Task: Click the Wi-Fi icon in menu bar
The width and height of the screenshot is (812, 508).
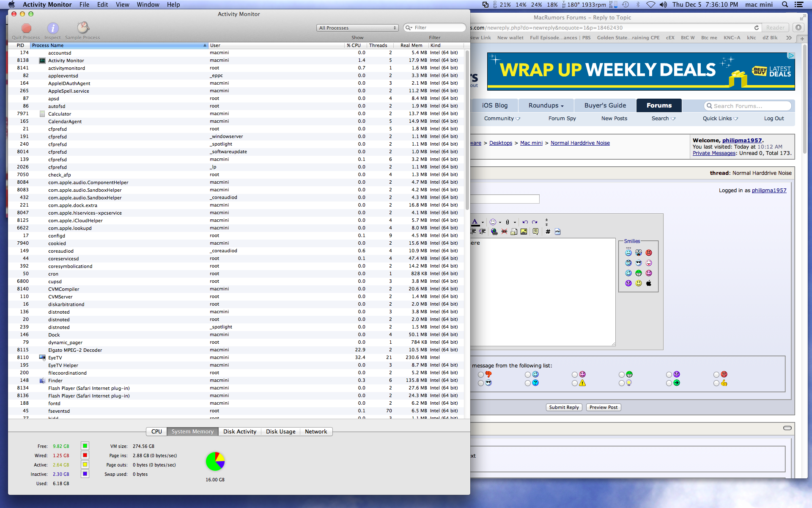Action: 651,5
